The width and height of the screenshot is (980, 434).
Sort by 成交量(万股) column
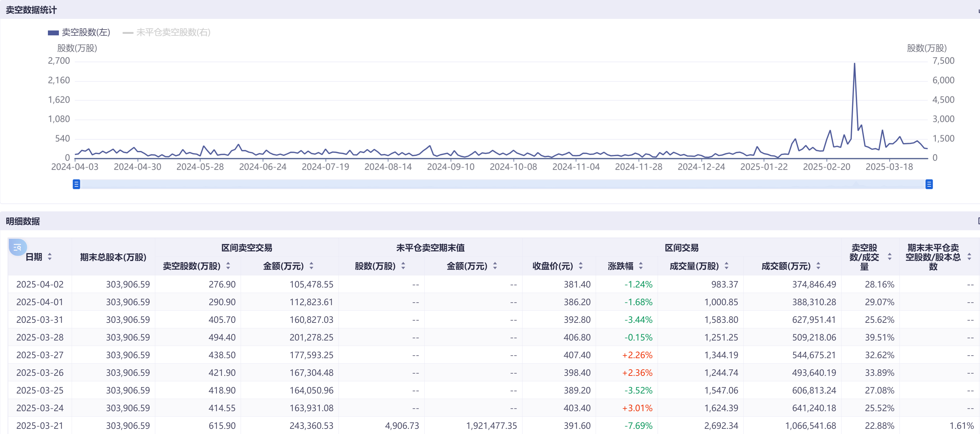point(726,266)
